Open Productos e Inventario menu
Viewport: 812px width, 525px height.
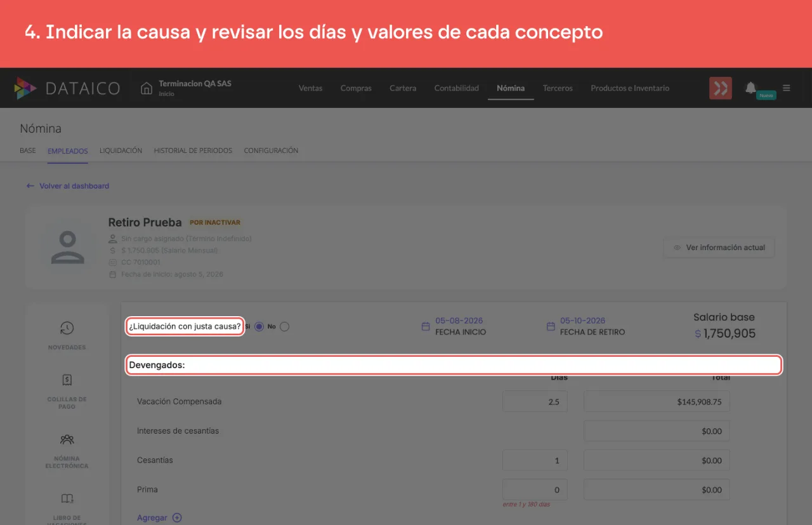[630, 88]
